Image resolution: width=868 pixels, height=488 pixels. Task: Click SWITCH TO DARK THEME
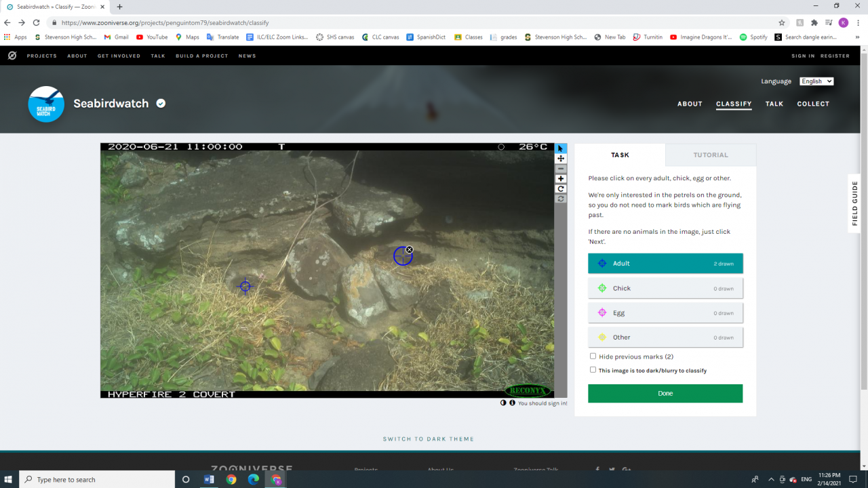[429, 439]
